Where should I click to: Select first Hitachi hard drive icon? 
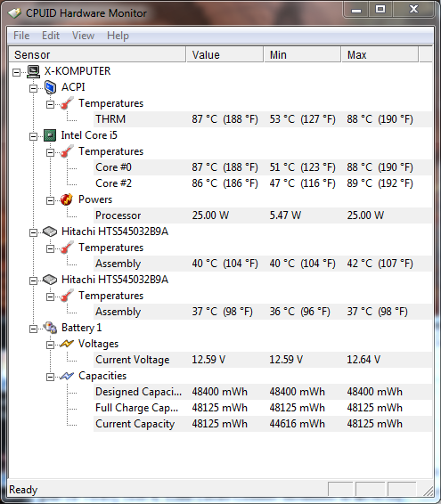pyautogui.click(x=50, y=232)
